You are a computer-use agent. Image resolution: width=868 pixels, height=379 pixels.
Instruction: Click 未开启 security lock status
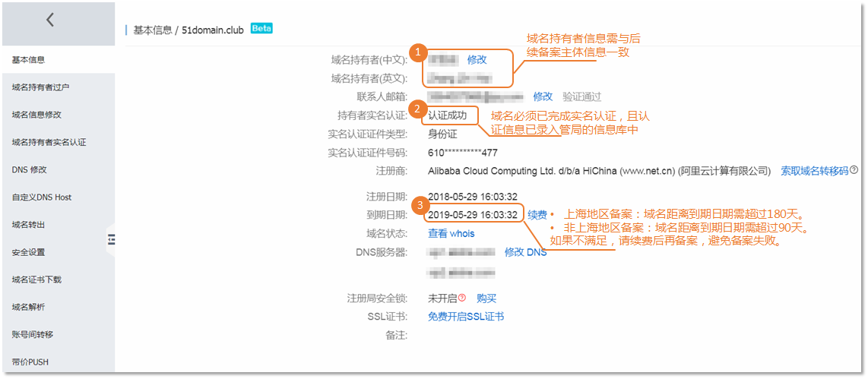tap(442, 298)
